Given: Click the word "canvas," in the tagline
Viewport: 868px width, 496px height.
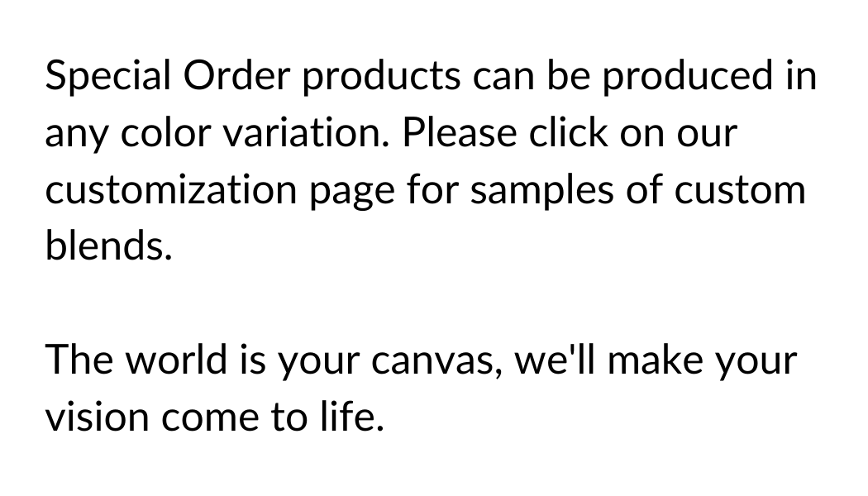Looking at the screenshot, I should click(x=436, y=361).
